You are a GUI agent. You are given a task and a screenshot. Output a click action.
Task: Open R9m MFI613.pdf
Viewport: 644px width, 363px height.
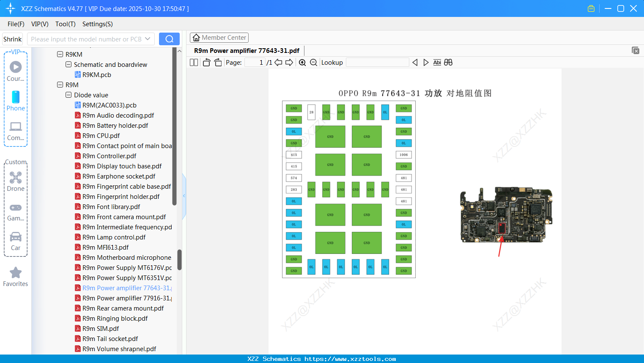coord(101,247)
